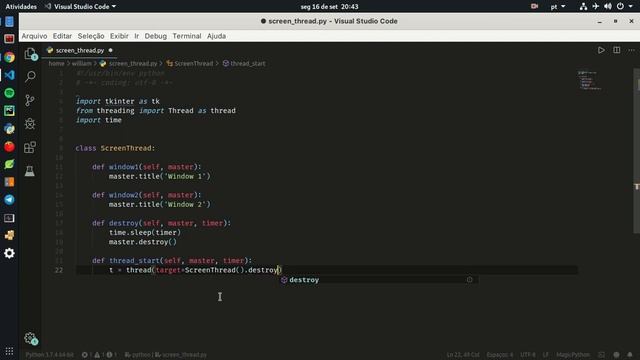The image size is (640, 360).
Task: Open the pt keyboard layout dropdown
Action: pyautogui.click(x=558, y=7)
